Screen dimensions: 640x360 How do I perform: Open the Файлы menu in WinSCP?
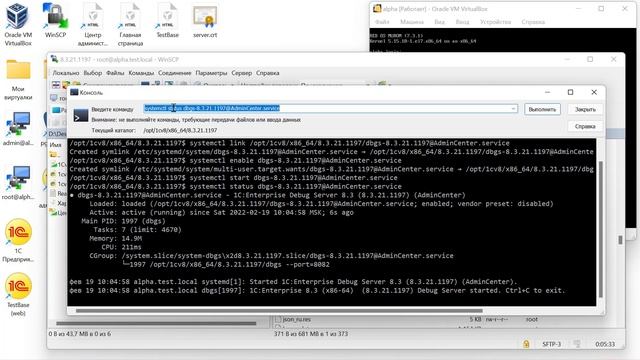[115, 73]
